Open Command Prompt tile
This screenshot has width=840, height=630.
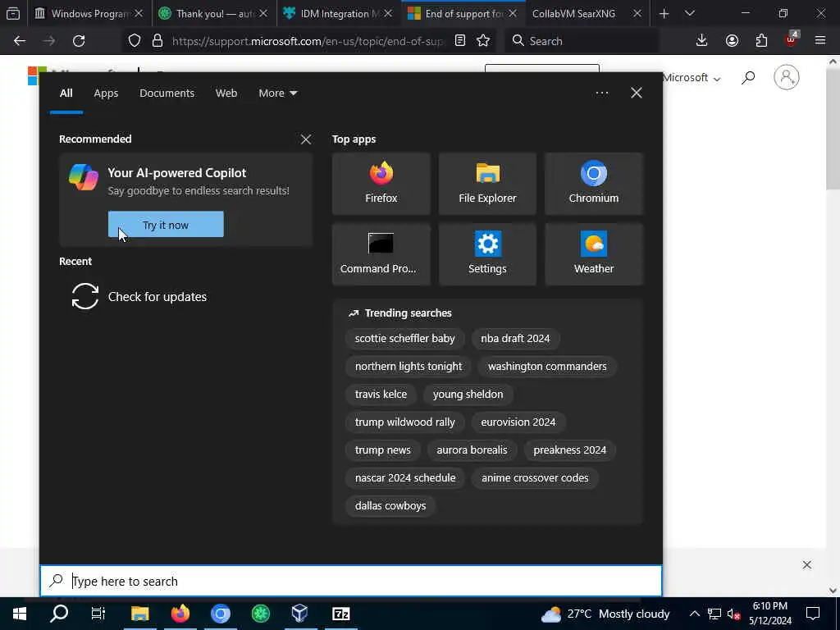tap(381, 254)
